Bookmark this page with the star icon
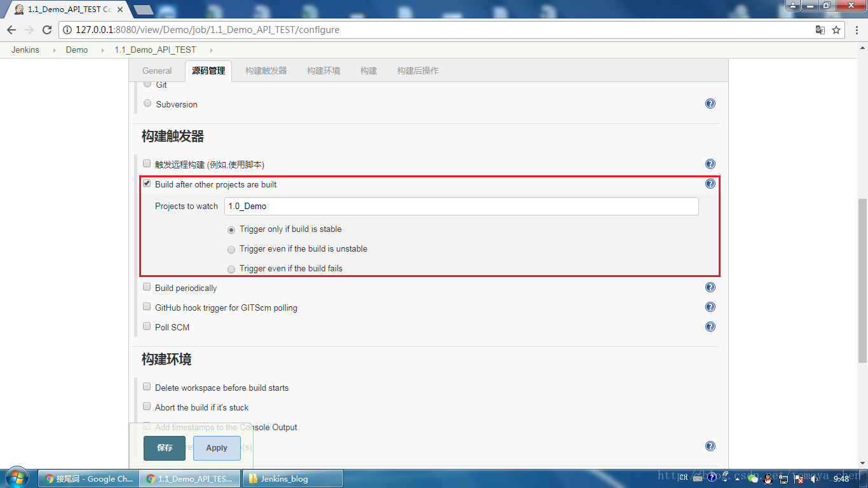Image resolution: width=868 pixels, height=488 pixels. (x=836, y=30)
